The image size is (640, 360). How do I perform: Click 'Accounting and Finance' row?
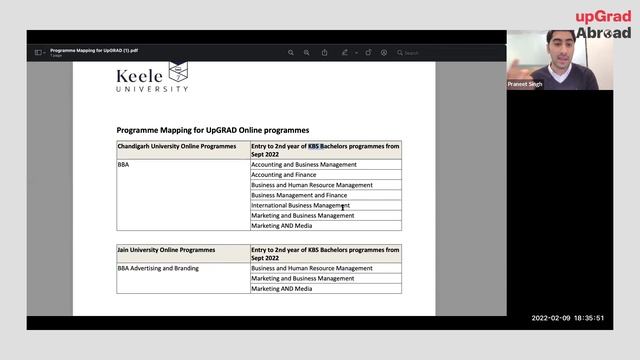(326, 175)
